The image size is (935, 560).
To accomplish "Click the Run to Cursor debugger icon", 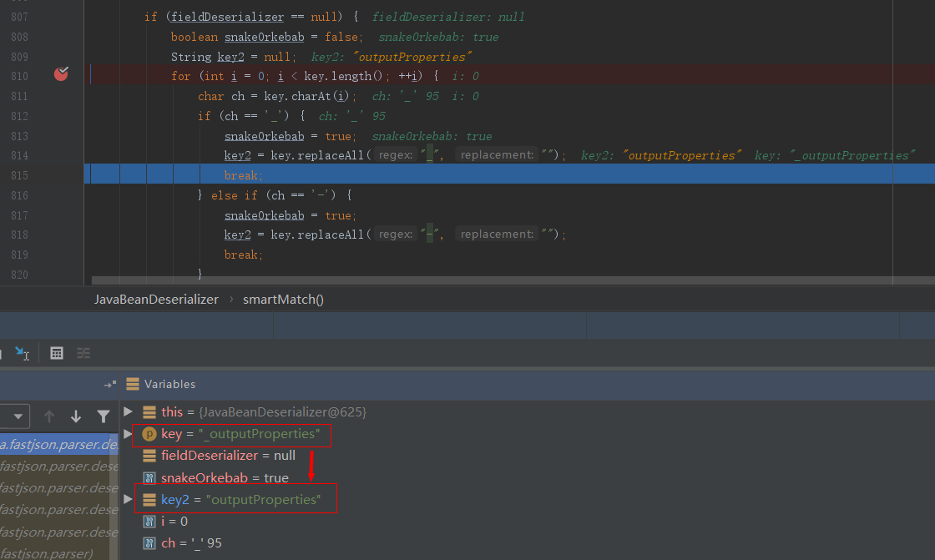I will click(22, 353).
